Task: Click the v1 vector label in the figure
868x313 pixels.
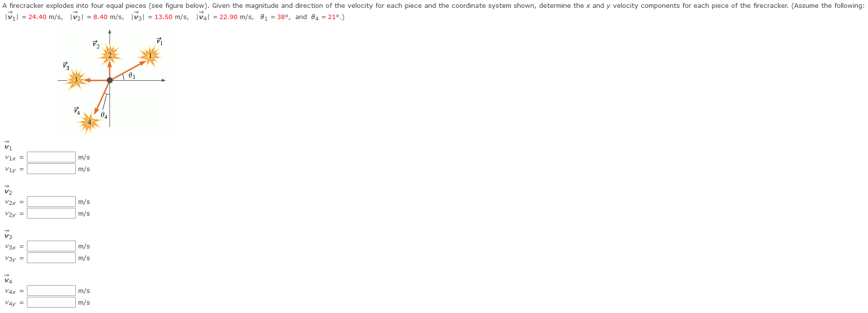Action: point(159,41)
